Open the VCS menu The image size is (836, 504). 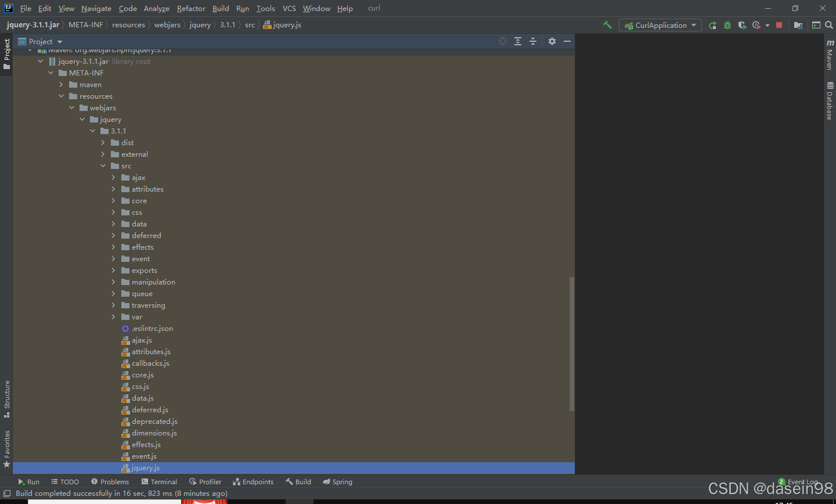tap(289, 8)
